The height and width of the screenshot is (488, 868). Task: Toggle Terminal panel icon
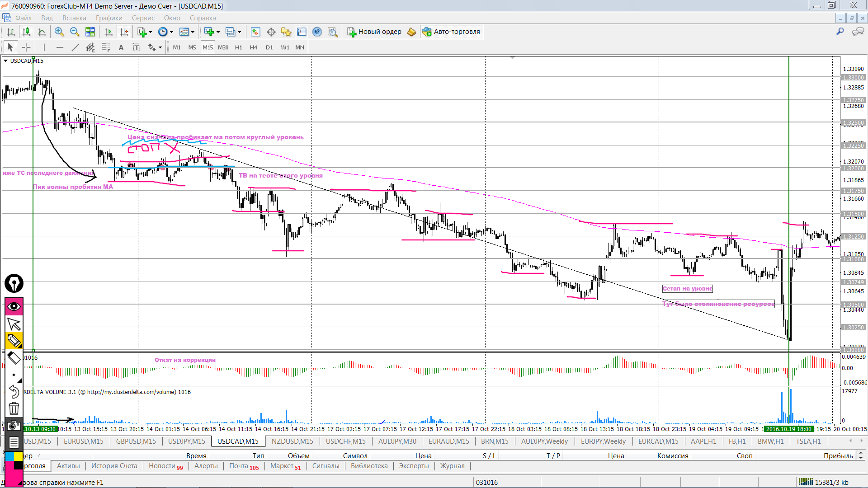302,32
